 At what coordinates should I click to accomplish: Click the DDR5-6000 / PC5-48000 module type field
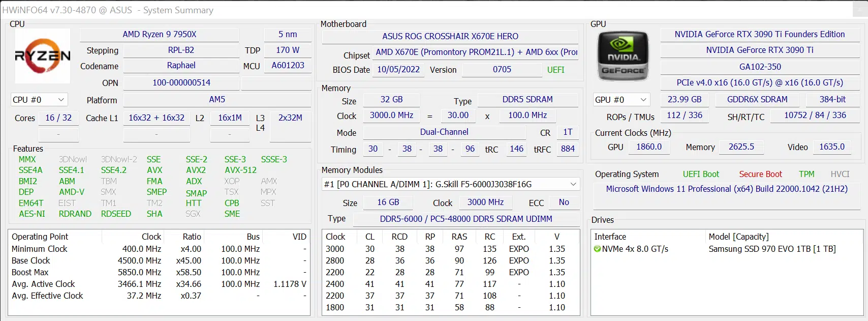466,219
